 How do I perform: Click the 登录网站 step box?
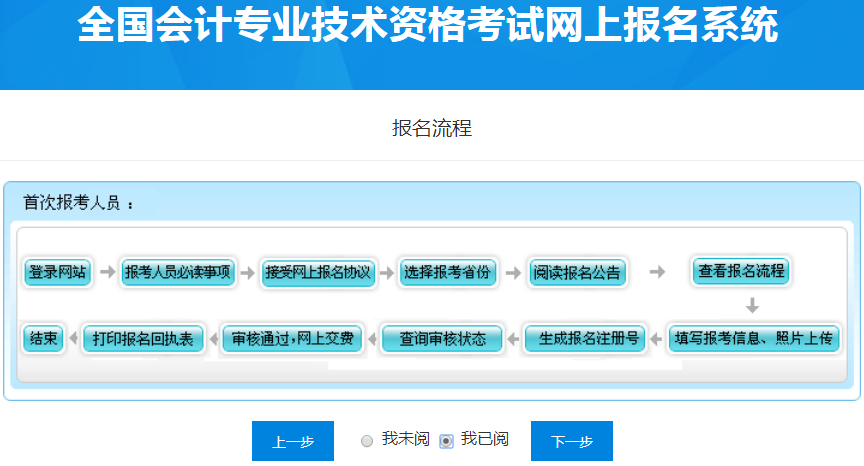pos(57,272)
